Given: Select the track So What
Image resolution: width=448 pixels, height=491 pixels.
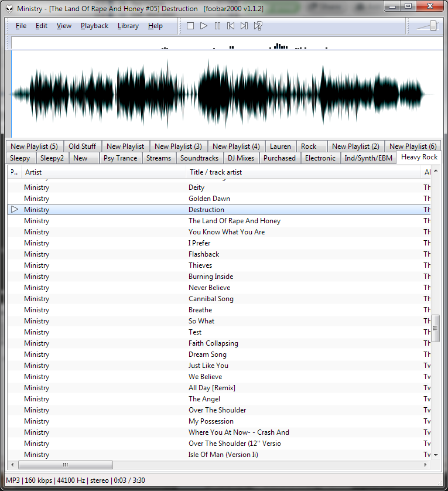Looking at the screenshot, I should click(x=219, y=321).
